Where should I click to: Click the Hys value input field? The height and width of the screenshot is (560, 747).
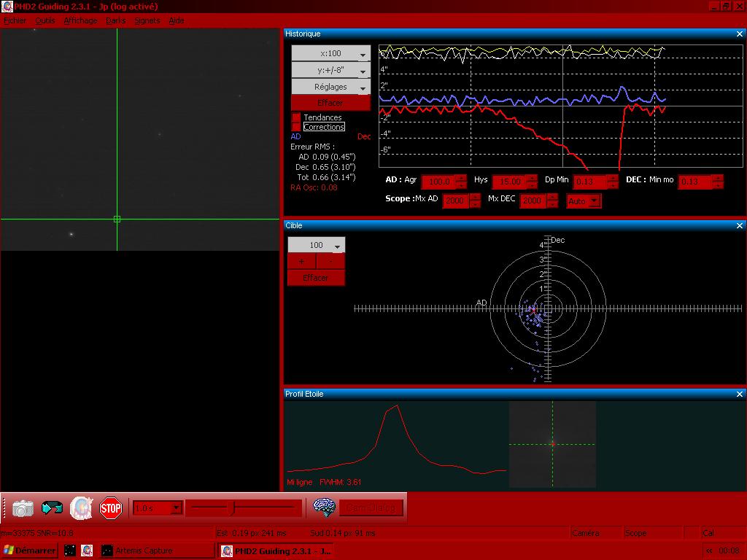(x=508, y=182)
